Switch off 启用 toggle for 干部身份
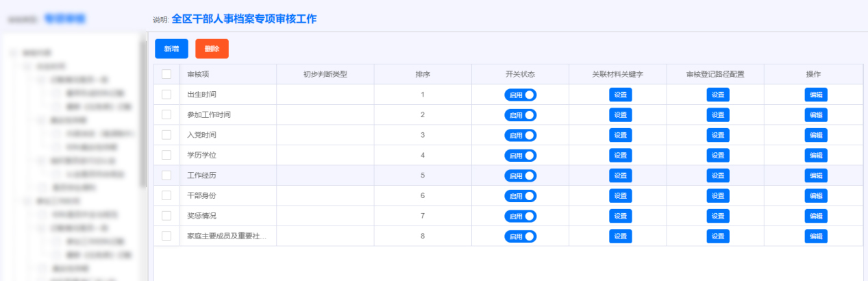This screenshot has width=868, height=281. pyautogui.click(x=520, y=196)
